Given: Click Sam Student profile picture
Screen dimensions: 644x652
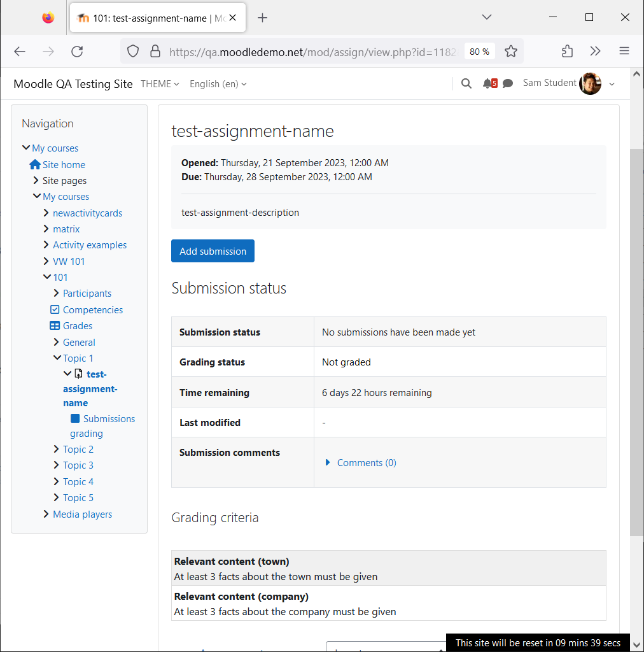Looking at the screenshot, I should pos(590,83).
